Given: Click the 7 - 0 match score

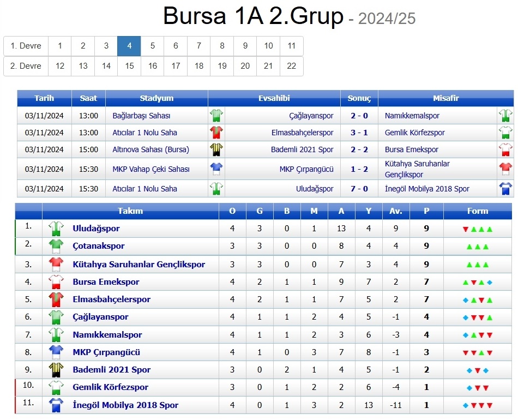Looking at the screenshot, I should click(359, 189).
